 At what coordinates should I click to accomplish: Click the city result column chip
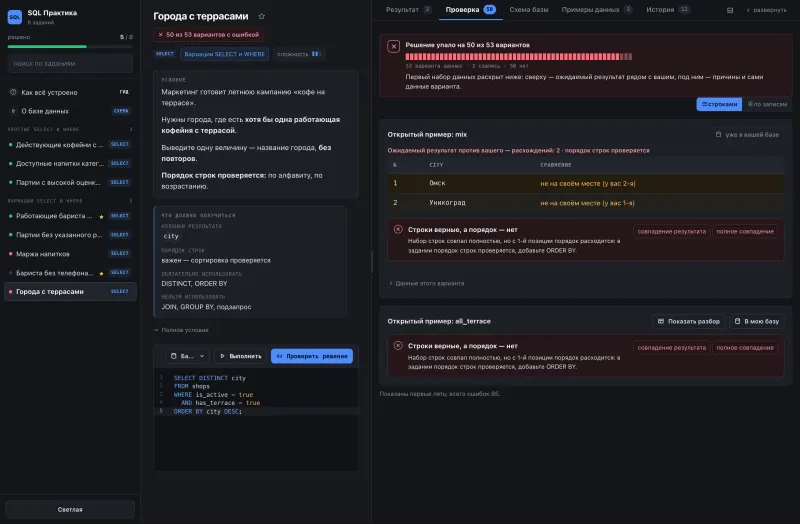171,236
